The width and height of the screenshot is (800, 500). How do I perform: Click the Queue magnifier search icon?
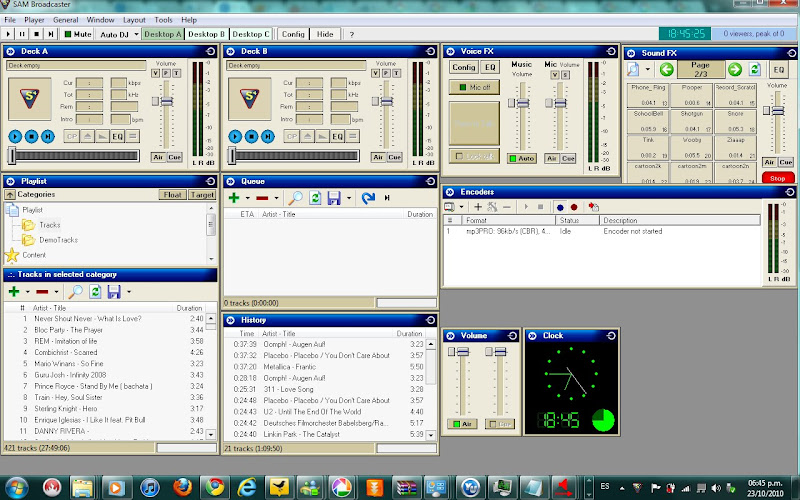295,198
